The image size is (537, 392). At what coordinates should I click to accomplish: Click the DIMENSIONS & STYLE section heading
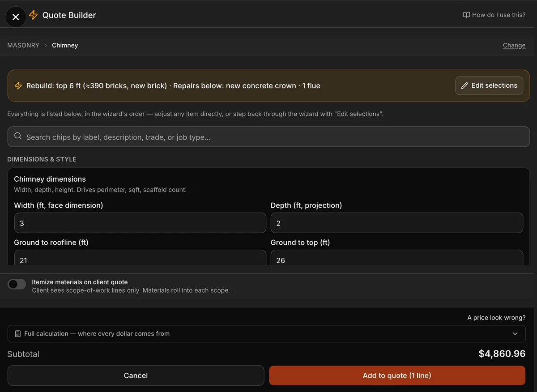coord(42,159)
